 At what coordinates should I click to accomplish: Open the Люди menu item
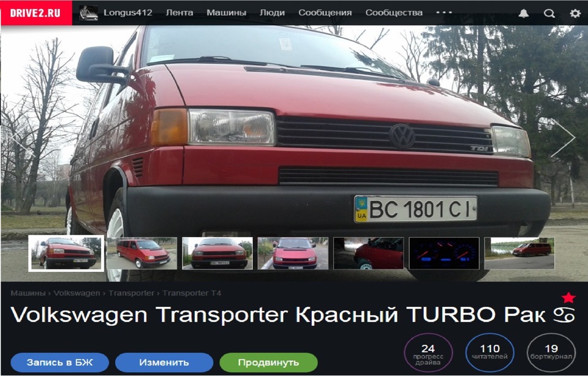point(272,13)
